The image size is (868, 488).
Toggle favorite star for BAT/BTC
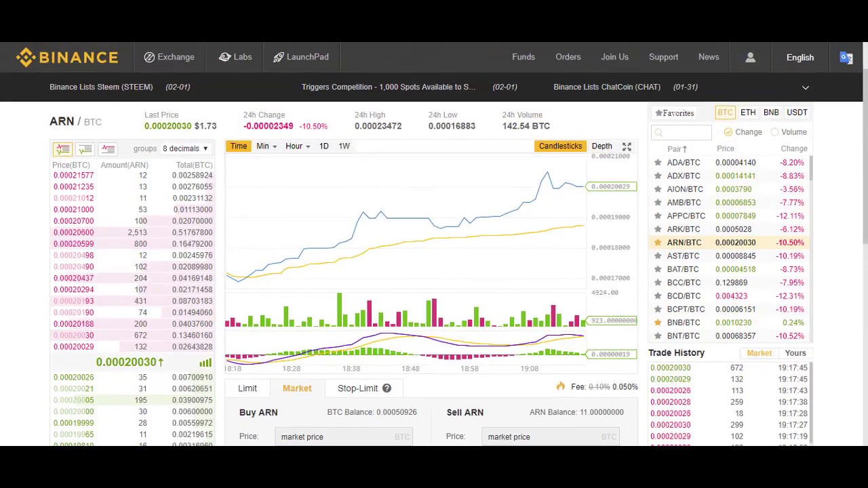click(x=657, y=269)
